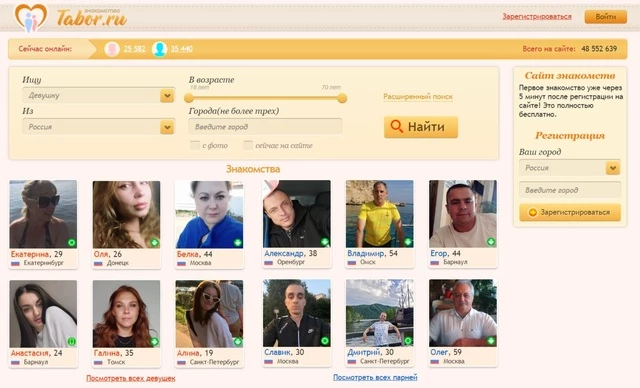
Task: Enable the 'с фото' checkbox
Action: pos(195,145)
